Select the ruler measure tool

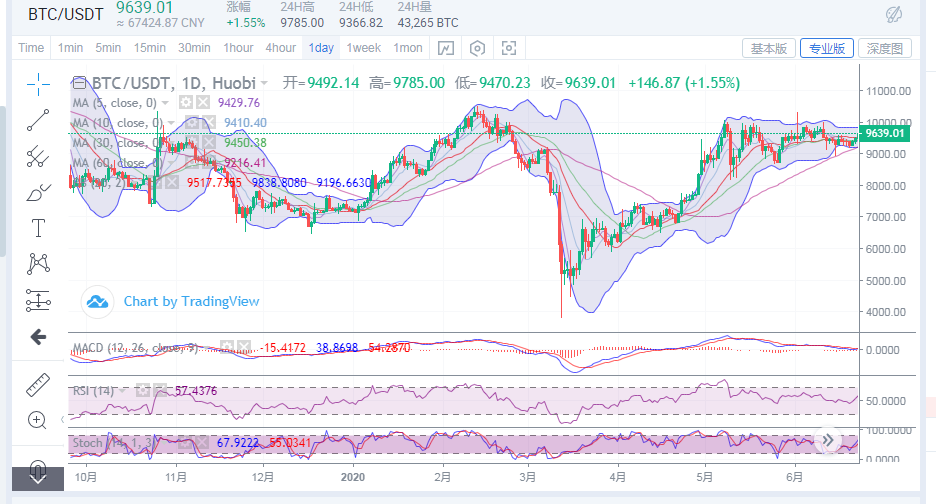click(x=38, y=383)
